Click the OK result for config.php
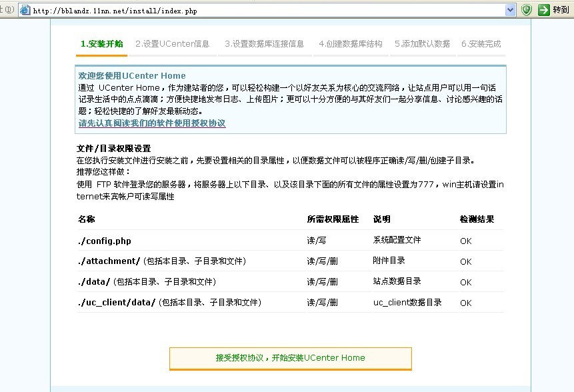This screenshot has width=574, height=392. [466, 241]
